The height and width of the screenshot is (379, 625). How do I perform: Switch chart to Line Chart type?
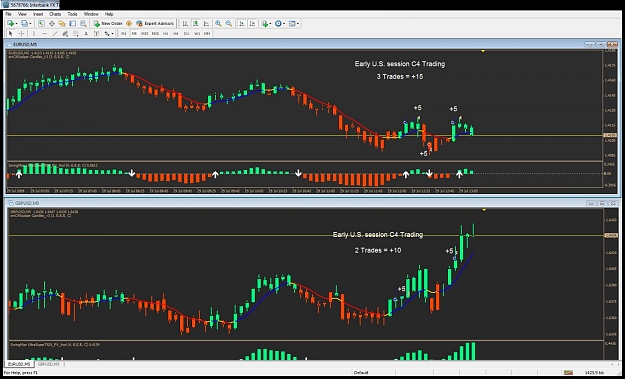[206, 24]
